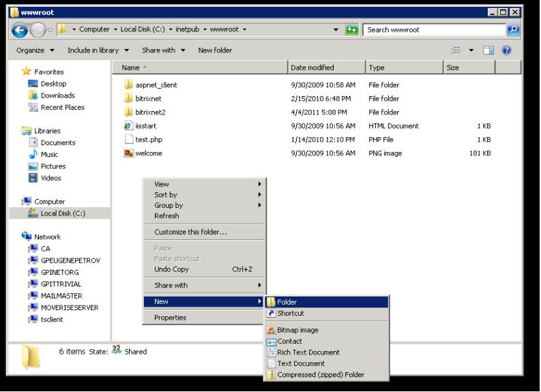Click the Back navigation arrow
Screen dimensions: 541x392
(x=20, y=30)
